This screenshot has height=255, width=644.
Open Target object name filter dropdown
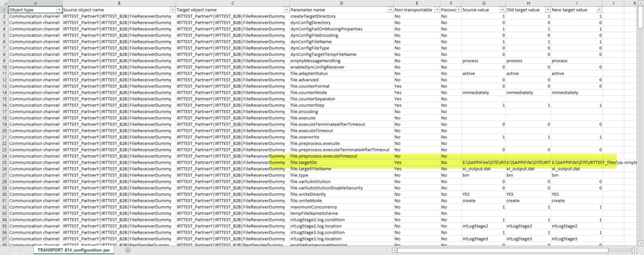286,9
